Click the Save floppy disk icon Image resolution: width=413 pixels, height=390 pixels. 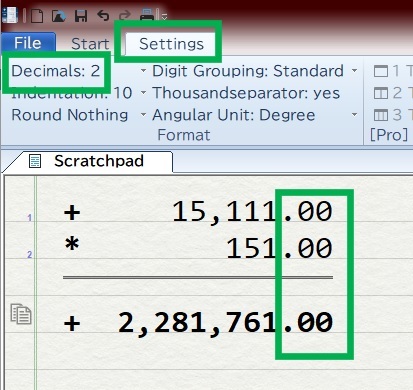point(81,16)
